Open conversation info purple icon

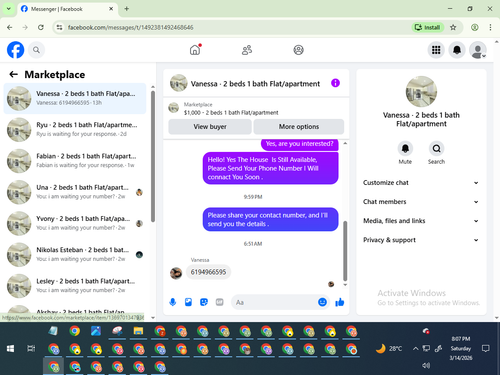(335, 83)
